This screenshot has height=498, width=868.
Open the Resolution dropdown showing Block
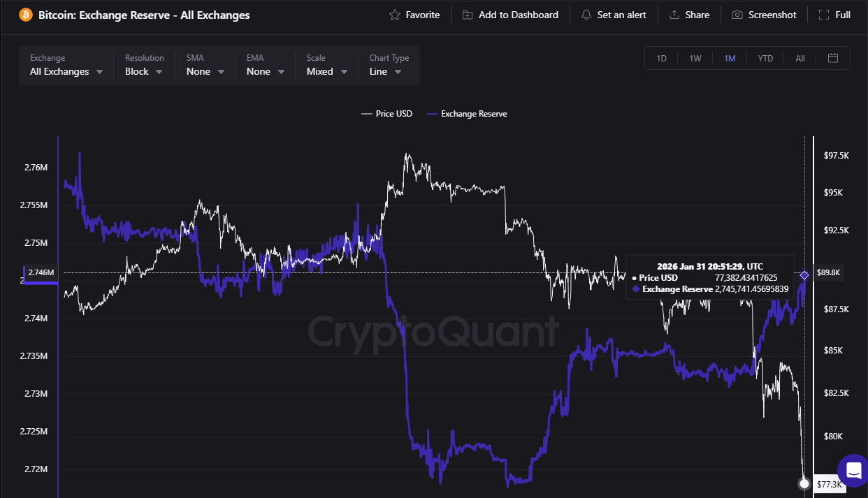pos(144,71)
